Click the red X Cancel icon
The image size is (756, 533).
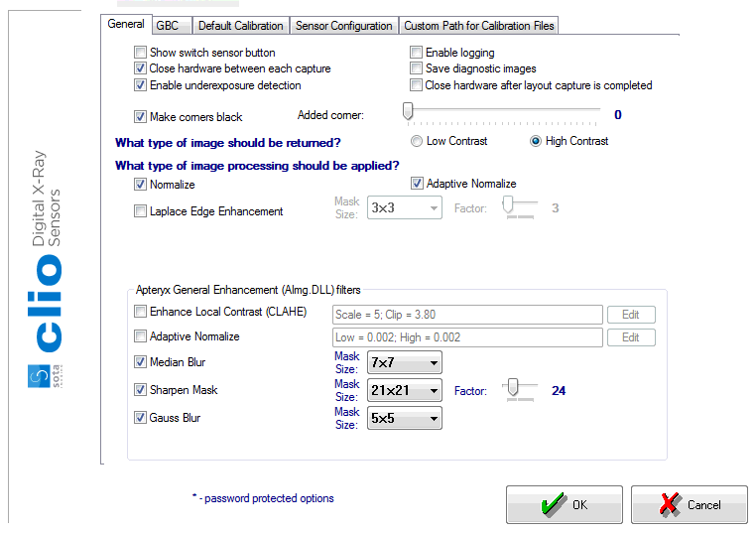point(672,504)
